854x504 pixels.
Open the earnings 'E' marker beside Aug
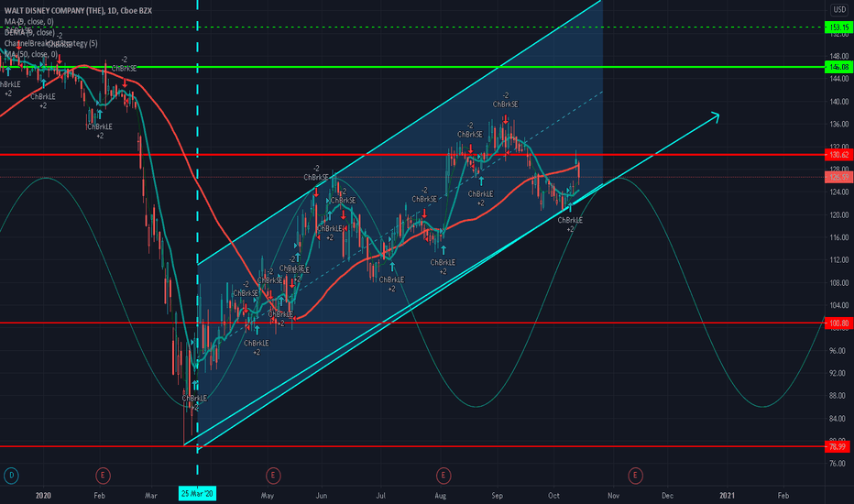[x=443, y=476]
